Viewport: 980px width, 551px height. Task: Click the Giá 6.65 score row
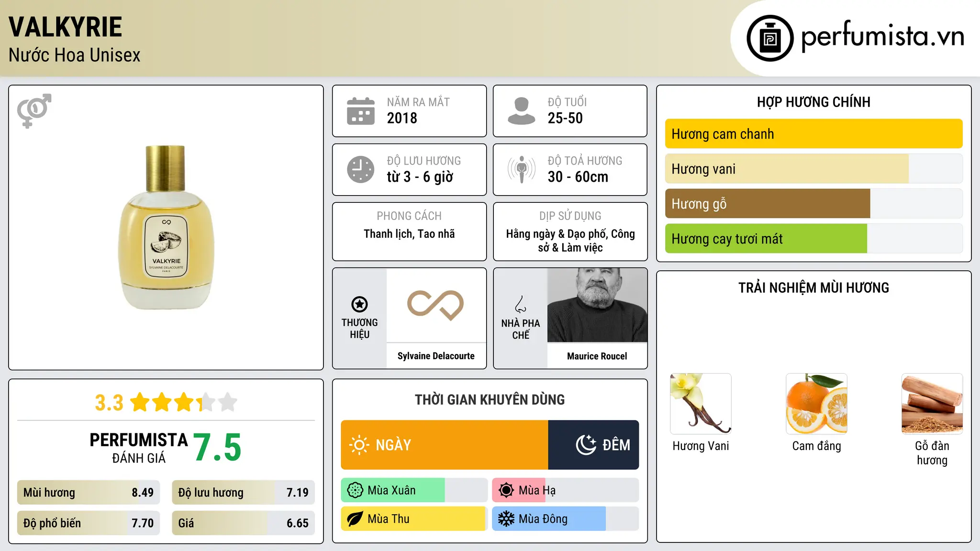pos(244,523)
